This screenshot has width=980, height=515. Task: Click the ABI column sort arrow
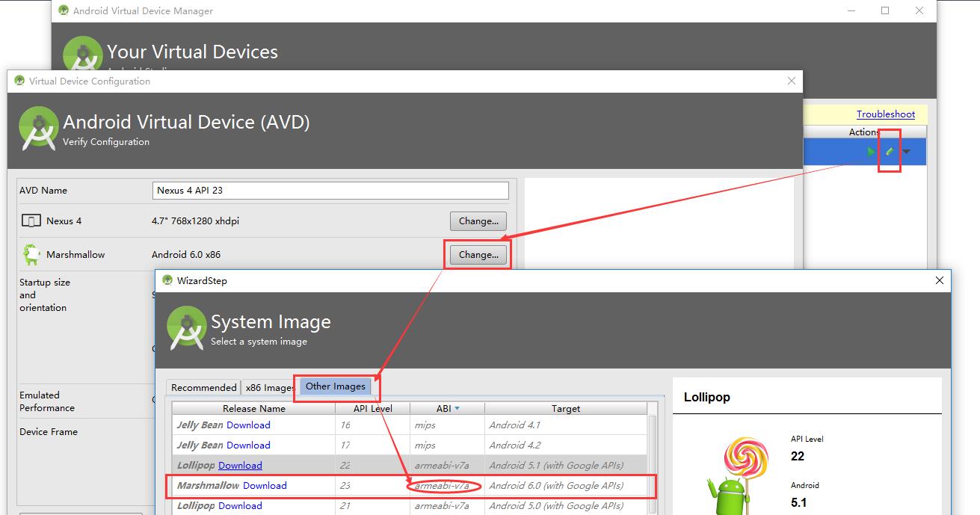(458, 408)
